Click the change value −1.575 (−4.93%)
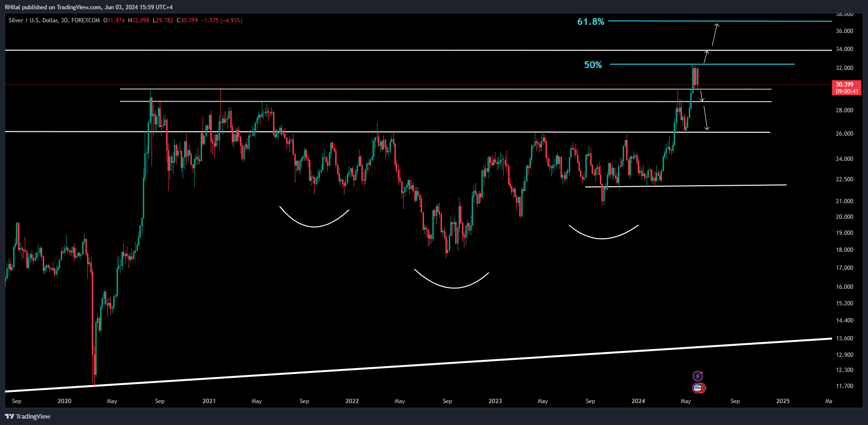The image size is (868, 425). click(222, 20)
